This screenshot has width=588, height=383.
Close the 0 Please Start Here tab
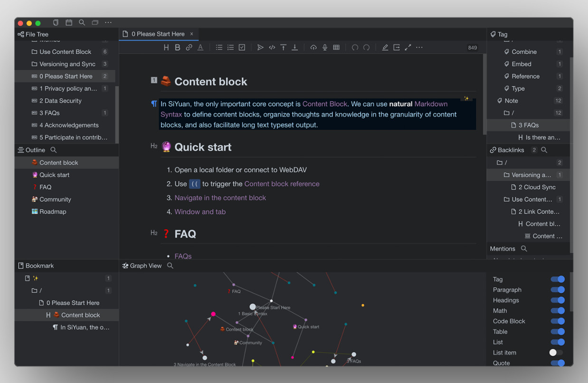192,34
